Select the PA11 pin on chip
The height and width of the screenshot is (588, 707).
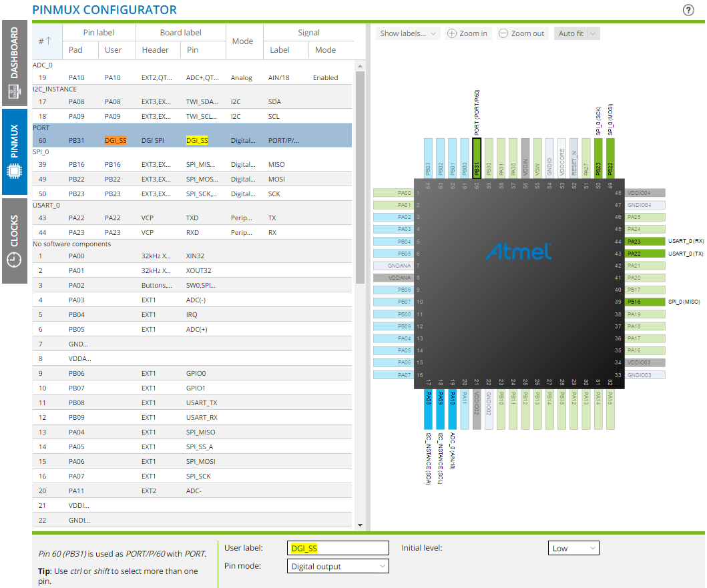coord(465,409)
